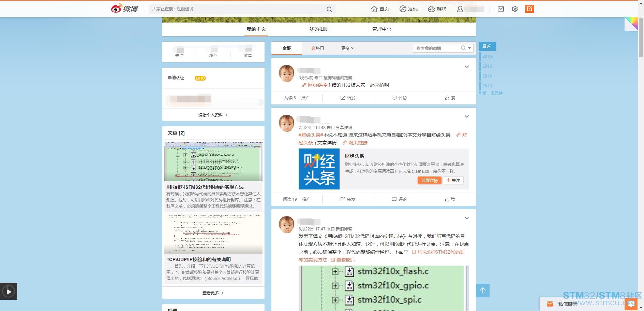Open the user profile icon in the header

(x=460, y=9)
